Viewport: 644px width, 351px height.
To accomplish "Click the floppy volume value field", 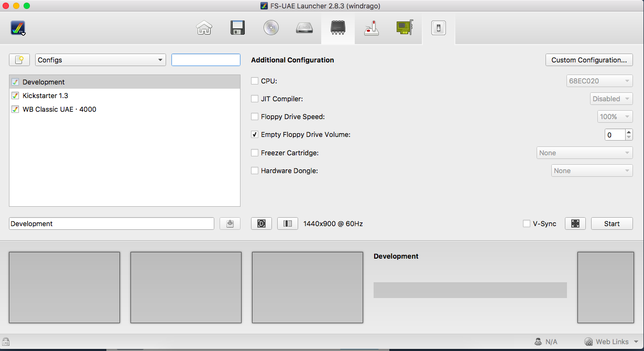I will pyautogui.click(x=615, y=135).
